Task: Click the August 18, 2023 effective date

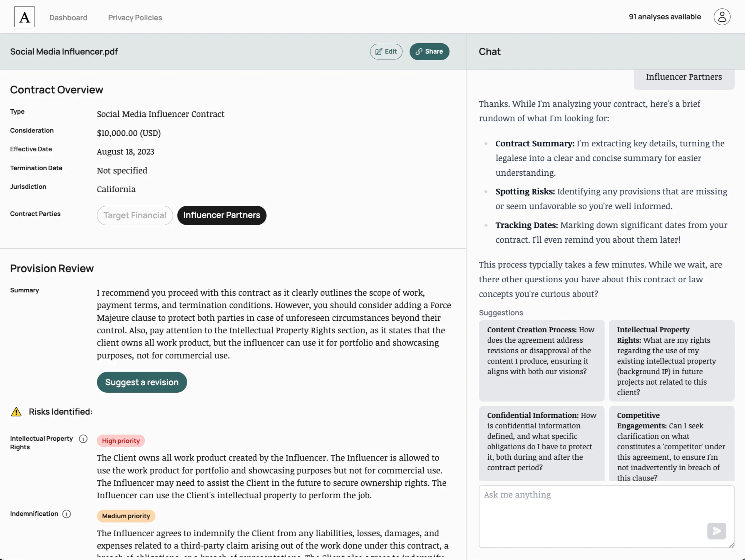Action: click(126, 151)
